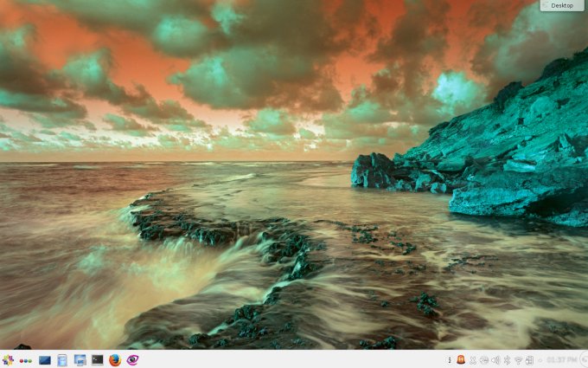
Task: Open the panel settings corner button
Action: pyautogui.click(x=584, y=359)
